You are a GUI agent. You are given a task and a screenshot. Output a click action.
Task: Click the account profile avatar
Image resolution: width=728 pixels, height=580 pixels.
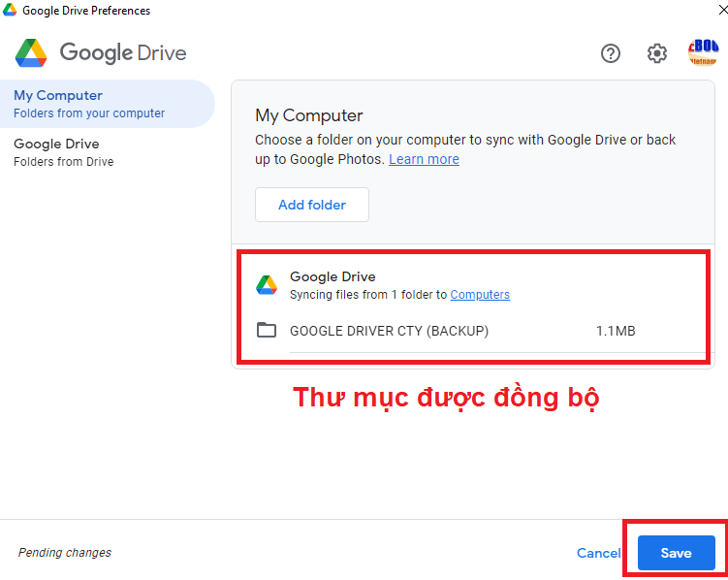[x=703, y=52]
